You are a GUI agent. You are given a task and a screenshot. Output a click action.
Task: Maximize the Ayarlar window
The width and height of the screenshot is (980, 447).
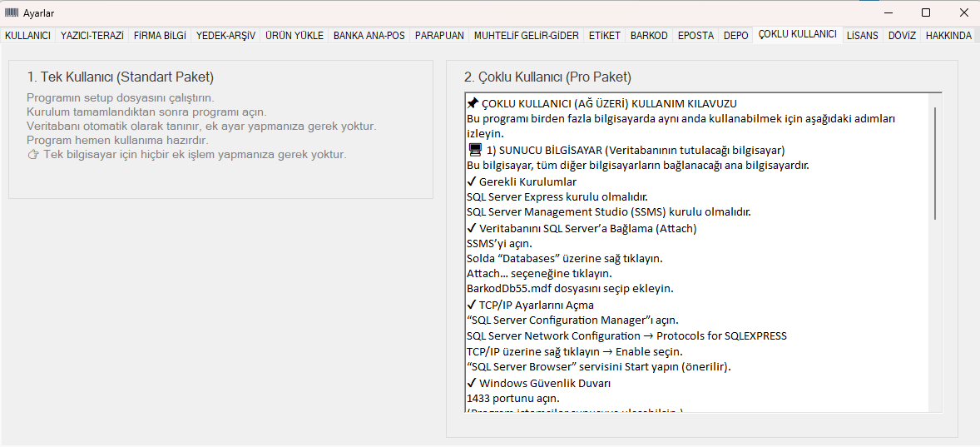point(926,12)
